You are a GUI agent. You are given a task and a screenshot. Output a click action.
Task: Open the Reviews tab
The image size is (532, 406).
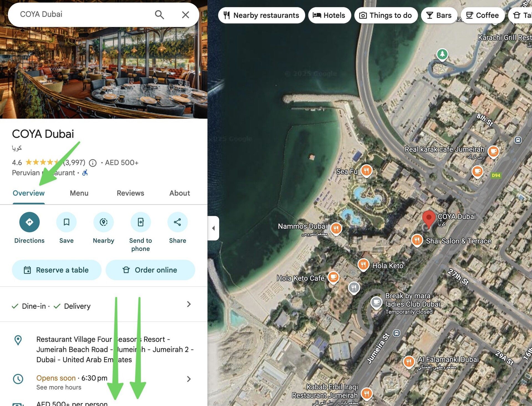(130, 193)
